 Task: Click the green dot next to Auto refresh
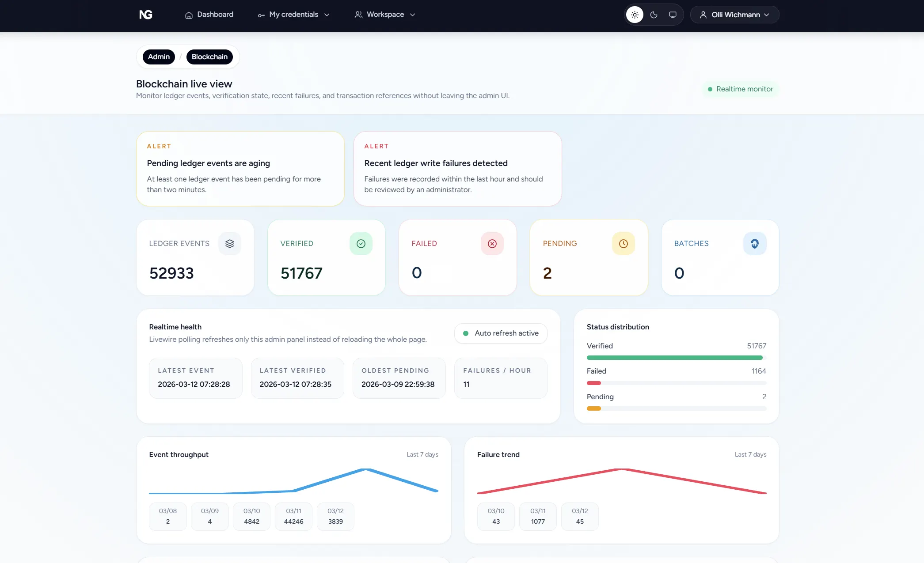coord(465,333)
